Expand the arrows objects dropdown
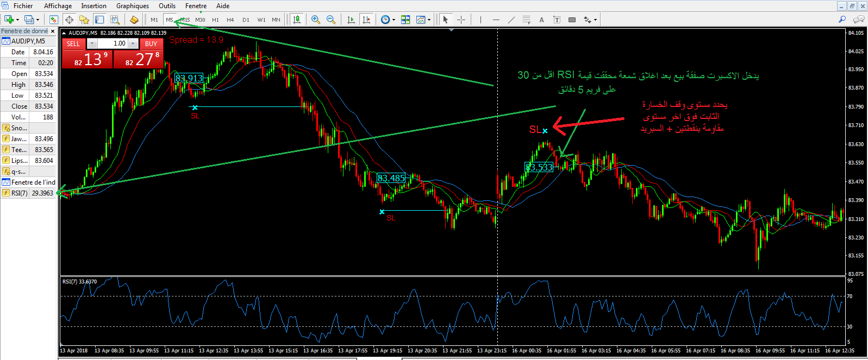This screenshot has width=868, height=360. pos(595,20)
